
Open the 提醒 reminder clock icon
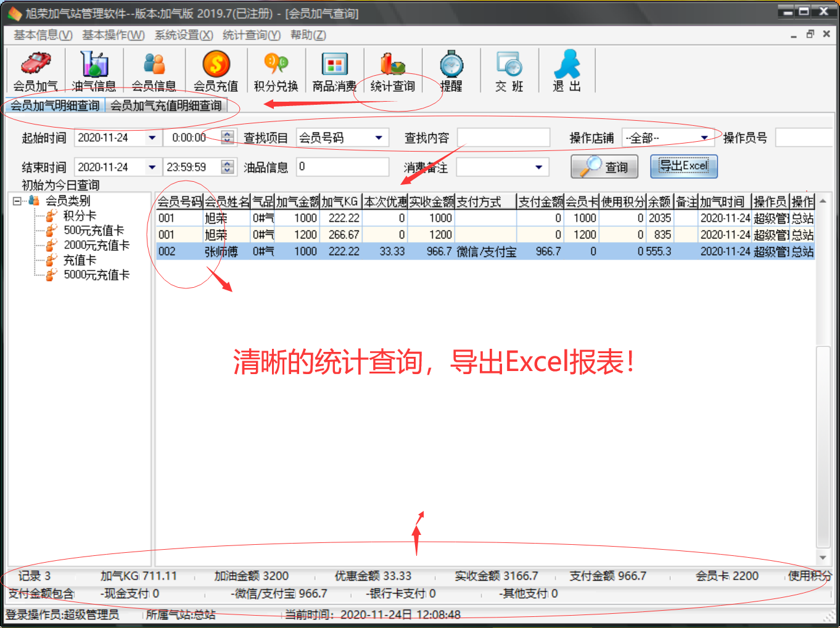(451, 70)
